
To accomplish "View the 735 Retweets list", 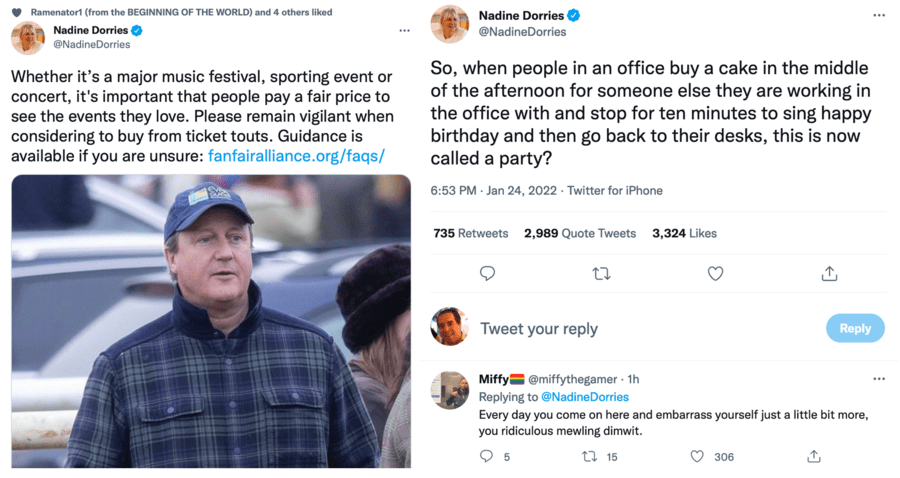I will [470, 233].
